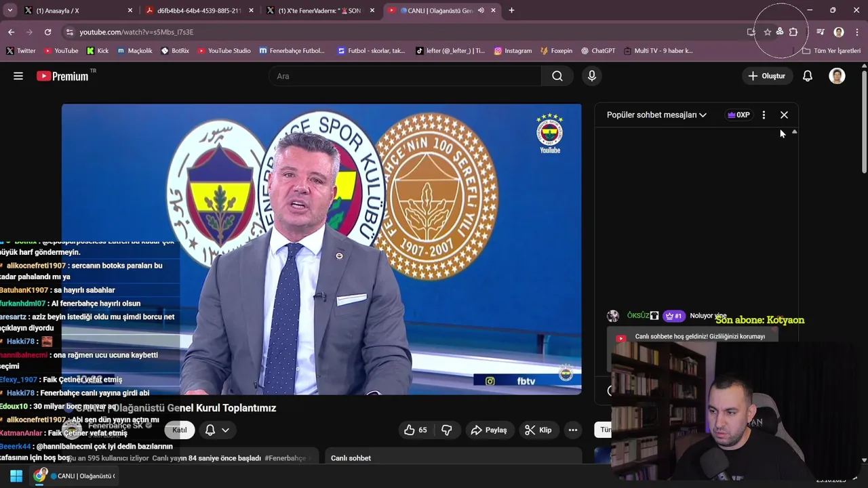Open live chat three-dot options menu

click(764, 115)
